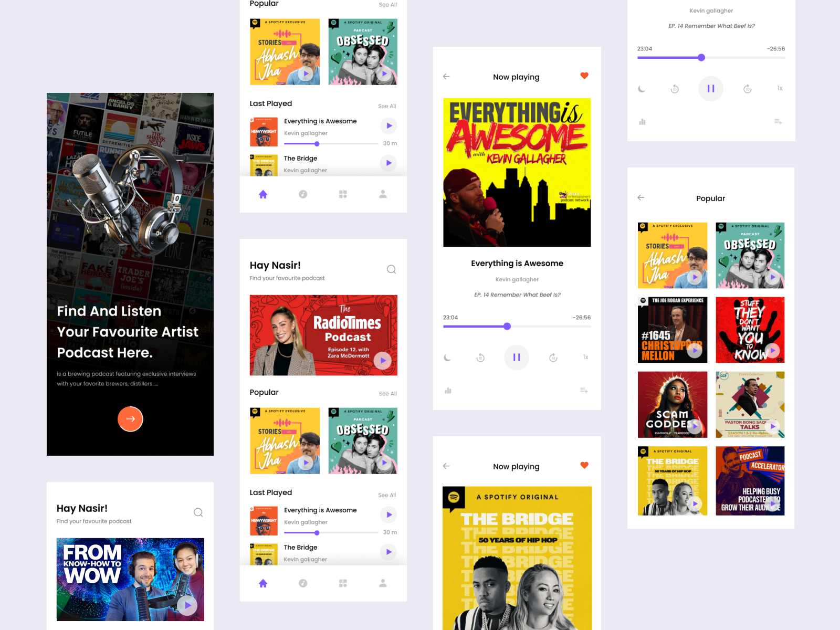Pause playback on the Everything is Awesome player

pyautogui.click(x=517, y=358)
